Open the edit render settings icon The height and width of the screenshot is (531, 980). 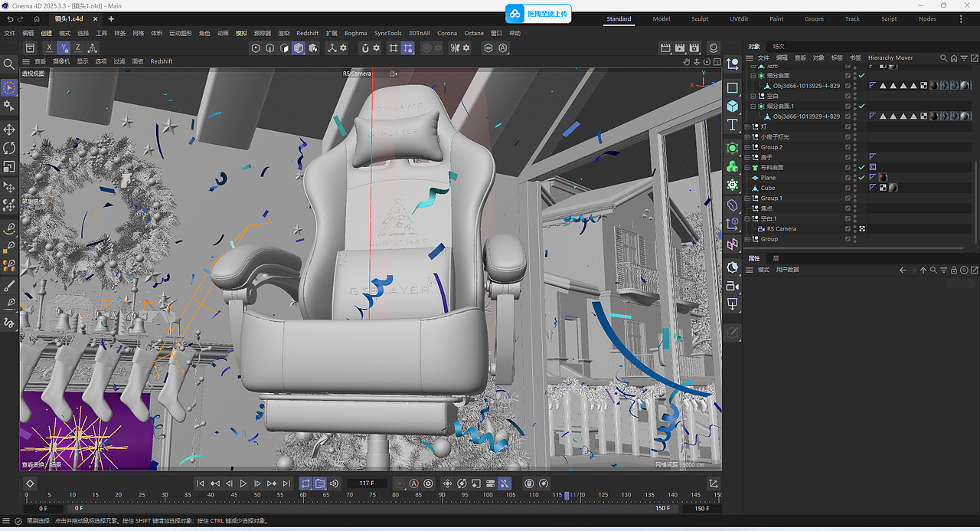pyautogui.click(x=695, y=48)
